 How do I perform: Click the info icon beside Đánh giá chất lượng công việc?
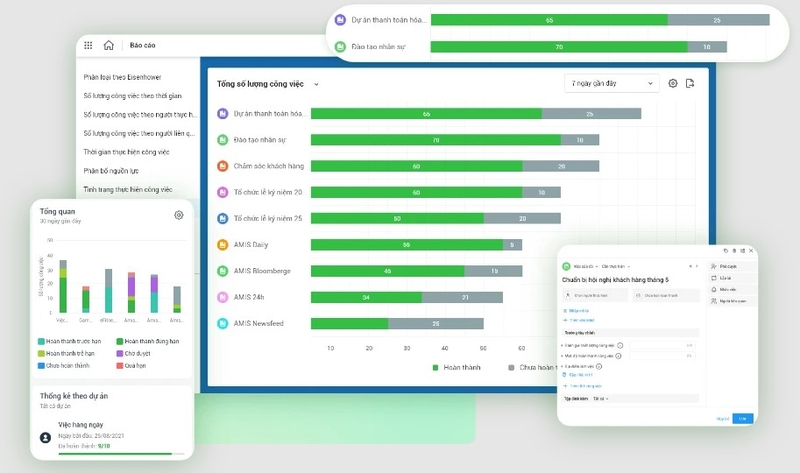pyautogui.click(x=620, y=345)
